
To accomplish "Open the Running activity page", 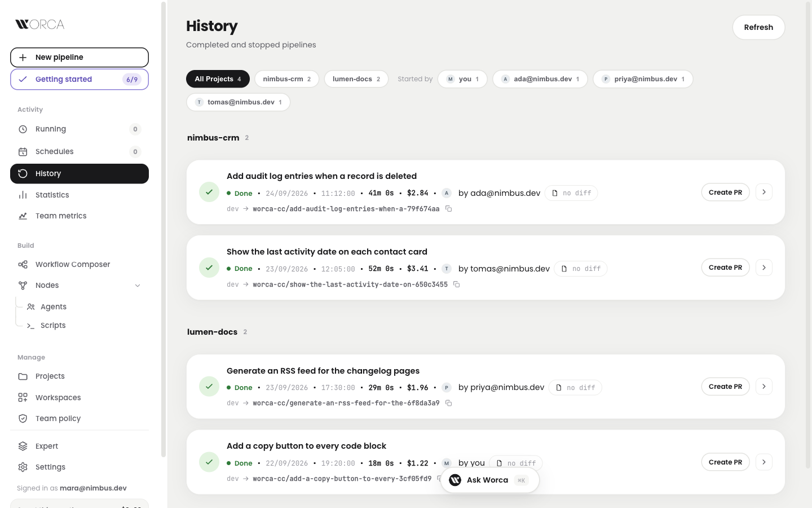I will point(80,129).
